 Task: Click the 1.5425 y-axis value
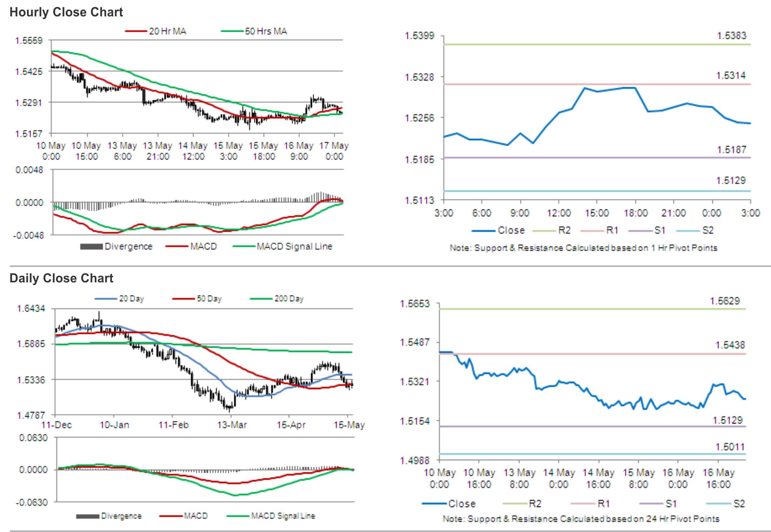29,72
